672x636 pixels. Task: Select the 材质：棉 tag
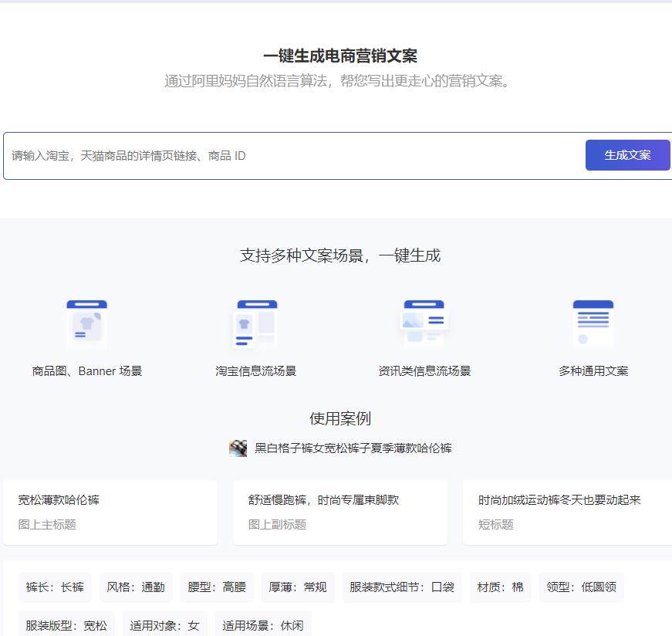[500, 587]
